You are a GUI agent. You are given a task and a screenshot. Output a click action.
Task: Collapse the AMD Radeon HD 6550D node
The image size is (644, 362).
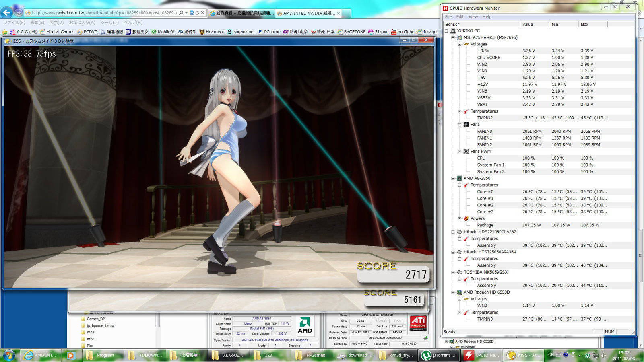[x=453, y=292]
